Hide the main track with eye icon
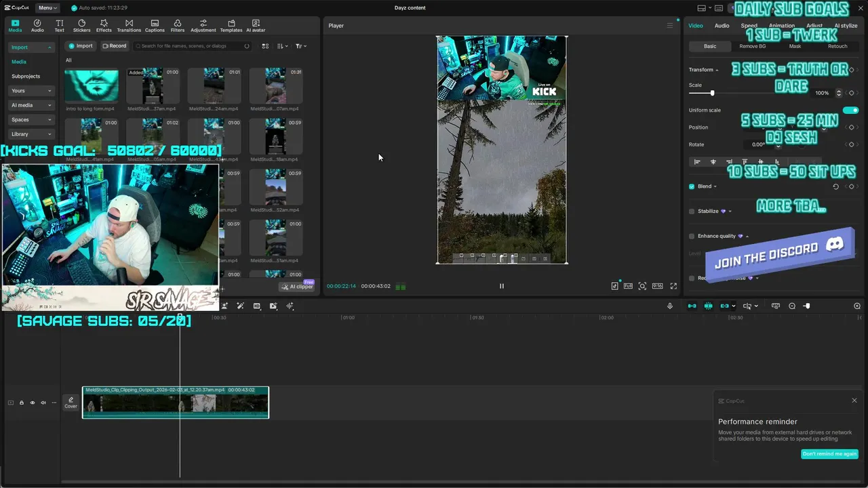This screenshot has width=868, height=488. [32, 403]
